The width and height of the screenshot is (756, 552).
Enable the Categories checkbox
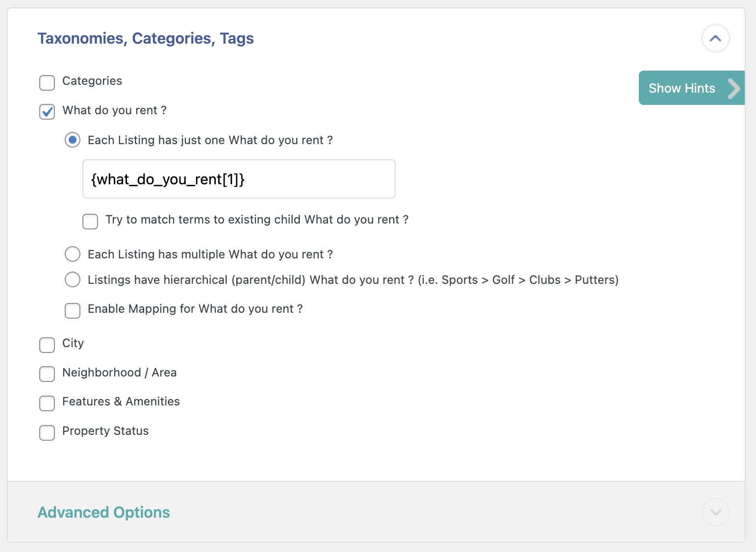pyautogui.click(x=47, y=82)
